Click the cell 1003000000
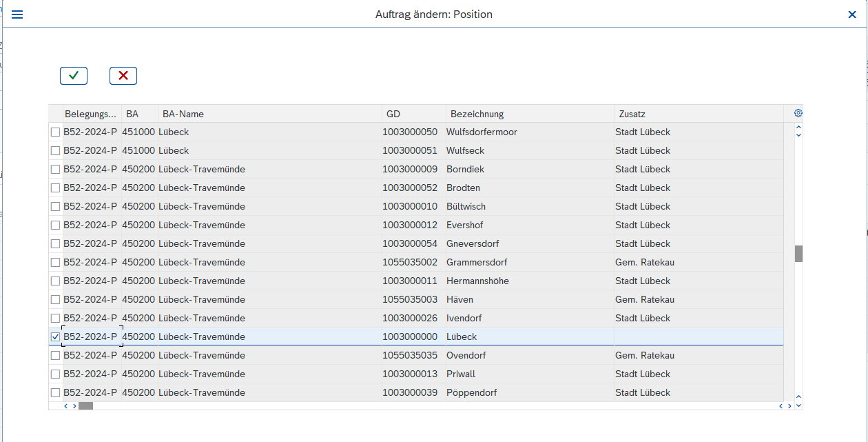Image resolution: width=868 pixels, height=442 pixels. (x=414, y=337)
